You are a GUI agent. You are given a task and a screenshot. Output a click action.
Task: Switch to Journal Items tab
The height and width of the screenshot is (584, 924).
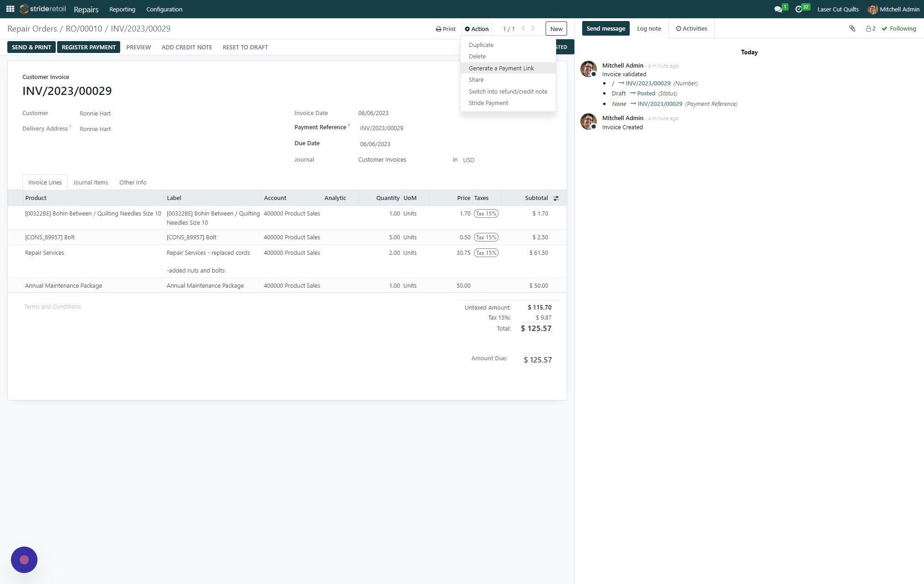tap(90, 182)
